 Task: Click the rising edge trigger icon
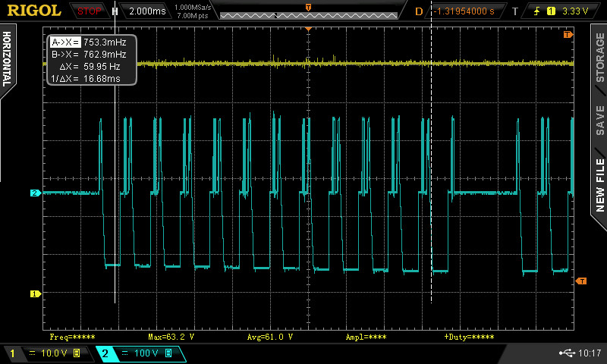click(536, 11)
